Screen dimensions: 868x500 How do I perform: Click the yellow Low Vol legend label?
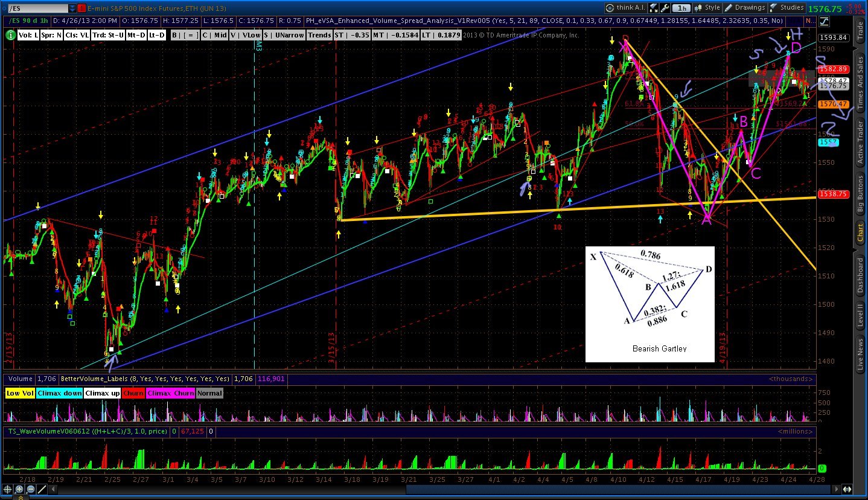click(x=21, y=393)
